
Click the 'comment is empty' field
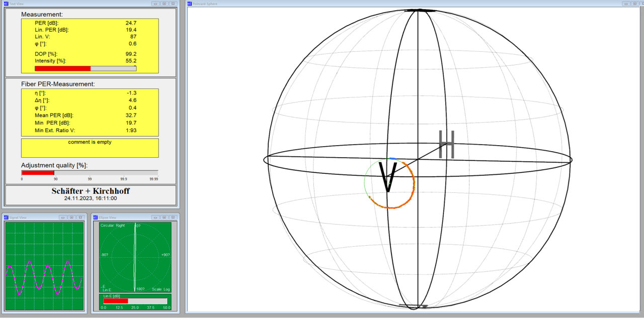[x=90, y=148]
